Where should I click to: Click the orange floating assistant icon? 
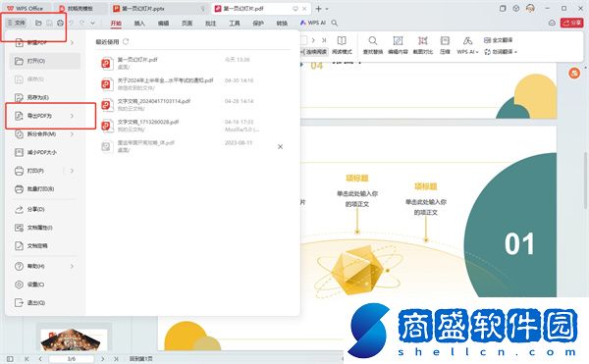[x=574, y=73]
